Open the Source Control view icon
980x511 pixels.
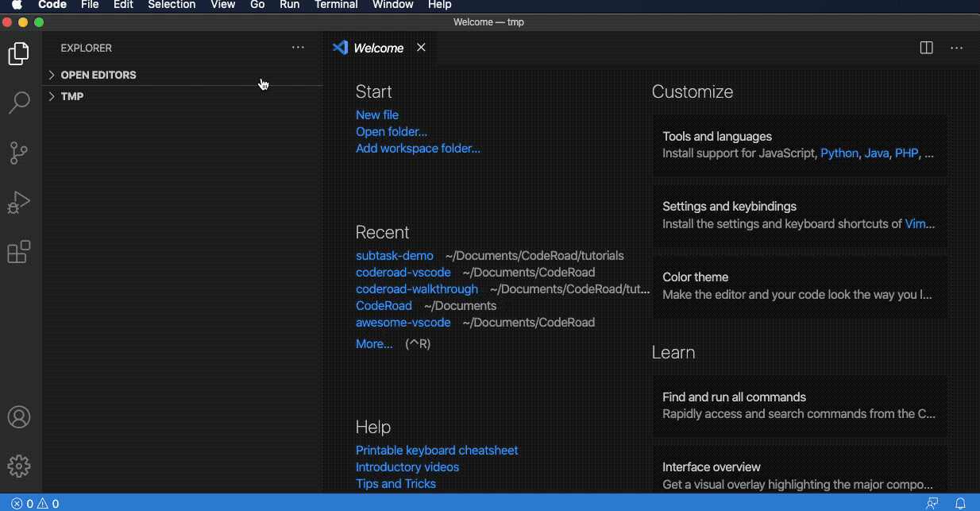click(19, 153)
